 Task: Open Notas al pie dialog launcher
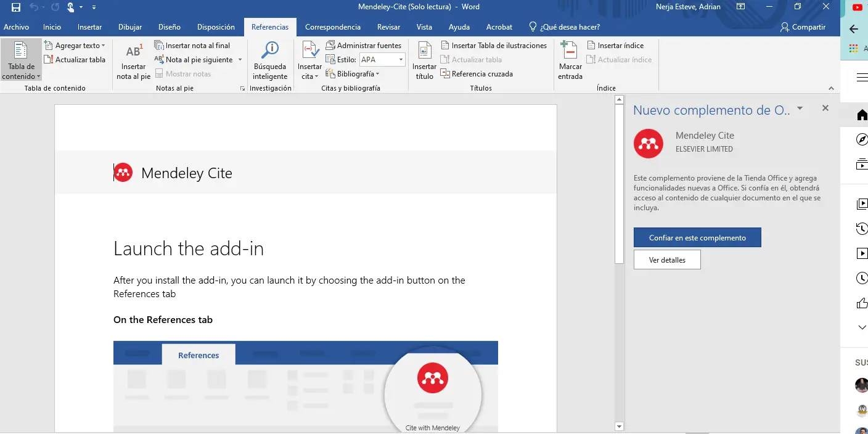point(242,89)
